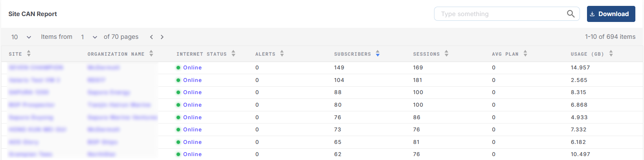644x160 pixels.
Task: Sort table by Site column
Action: pos(29,54)
